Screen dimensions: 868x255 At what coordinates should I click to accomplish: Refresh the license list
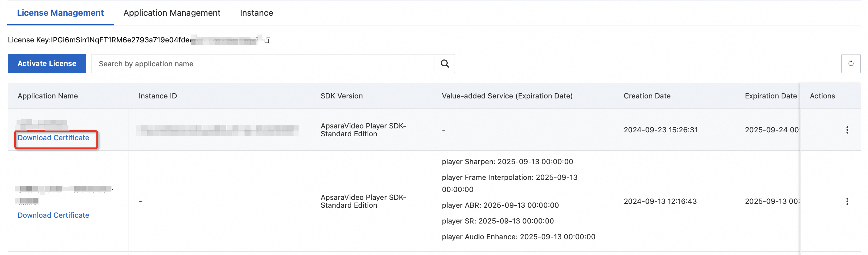pos(850,64)
